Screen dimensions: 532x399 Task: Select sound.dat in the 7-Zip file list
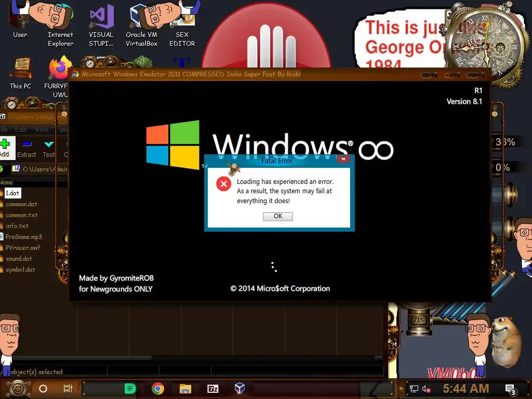click(x=19, y=259)
